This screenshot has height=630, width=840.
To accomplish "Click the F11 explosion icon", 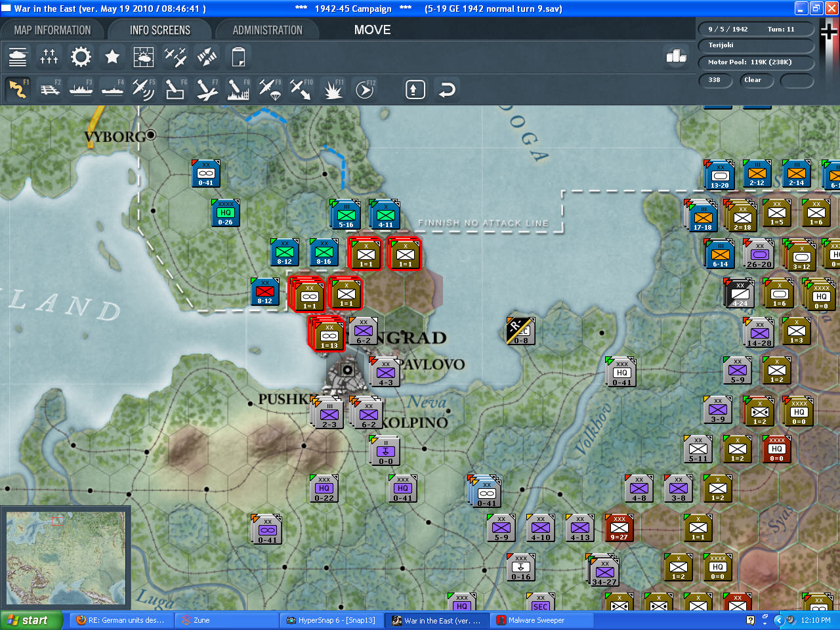I will [x=333, y=89].
